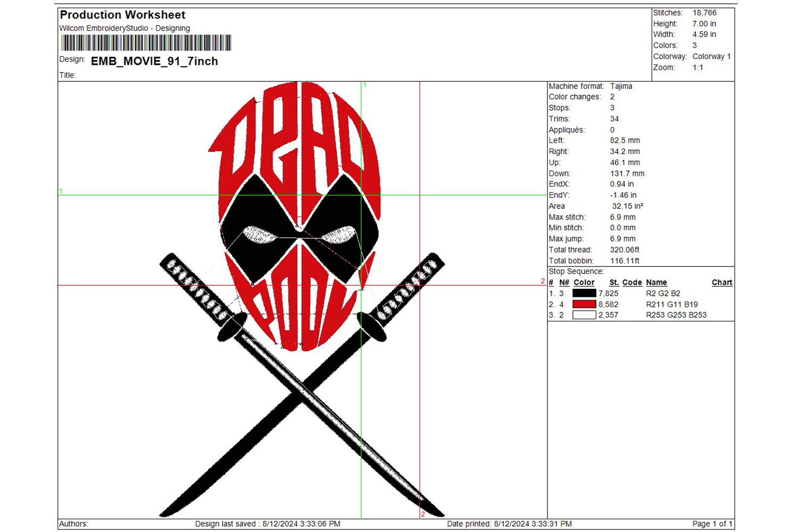
Task: Click the up value '46.1 mm'
Action: (x=625, y=163)
